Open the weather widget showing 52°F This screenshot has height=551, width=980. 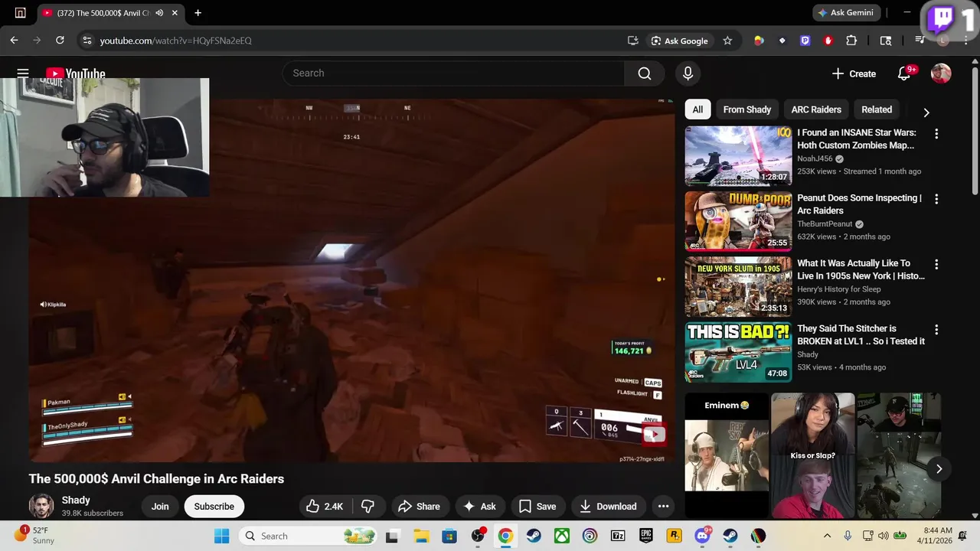(x=34, y=535)
